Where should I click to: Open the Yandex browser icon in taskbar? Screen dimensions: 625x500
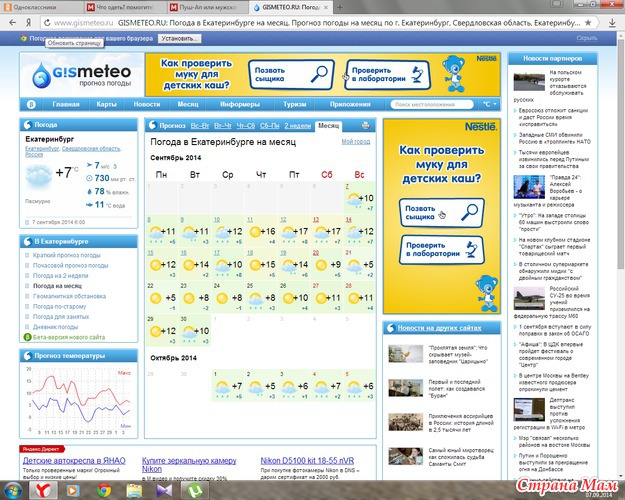point(43,490)
